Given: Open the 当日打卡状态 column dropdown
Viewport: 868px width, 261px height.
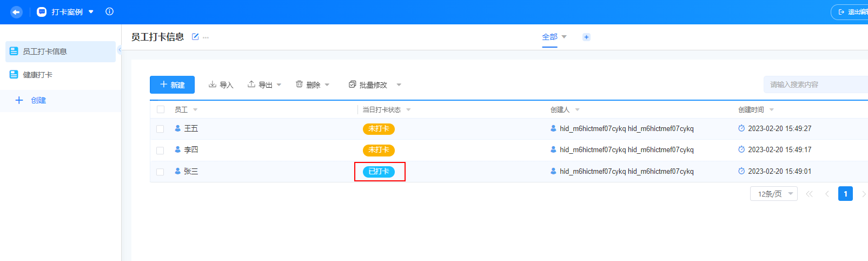Looking at the screenshot, I should point(408,110).
